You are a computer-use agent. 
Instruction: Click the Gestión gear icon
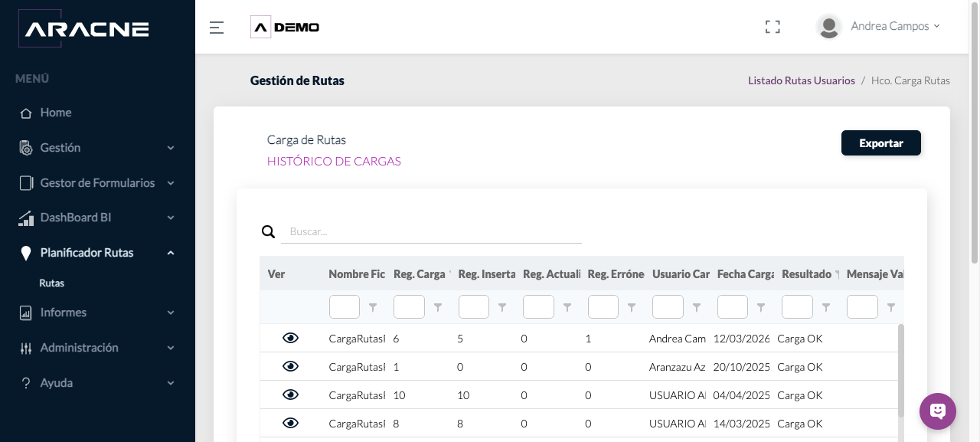[25, 148]
